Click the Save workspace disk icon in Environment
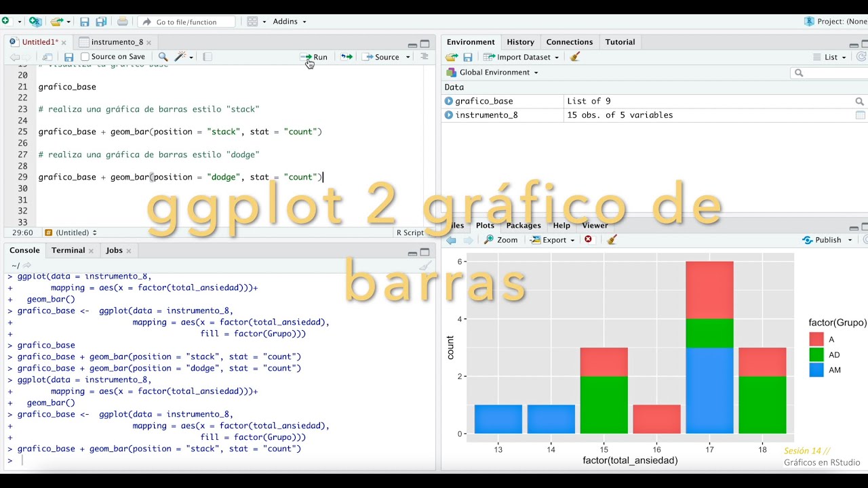Screen dimensions: 868x488 click(x=468, y=57)
